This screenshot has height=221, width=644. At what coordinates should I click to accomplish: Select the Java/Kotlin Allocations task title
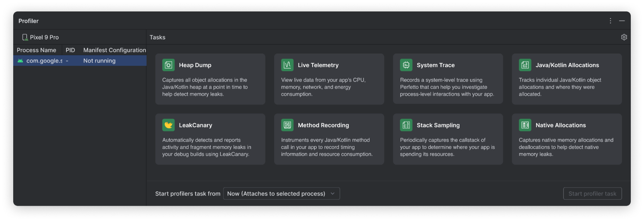tap(567, 65)
